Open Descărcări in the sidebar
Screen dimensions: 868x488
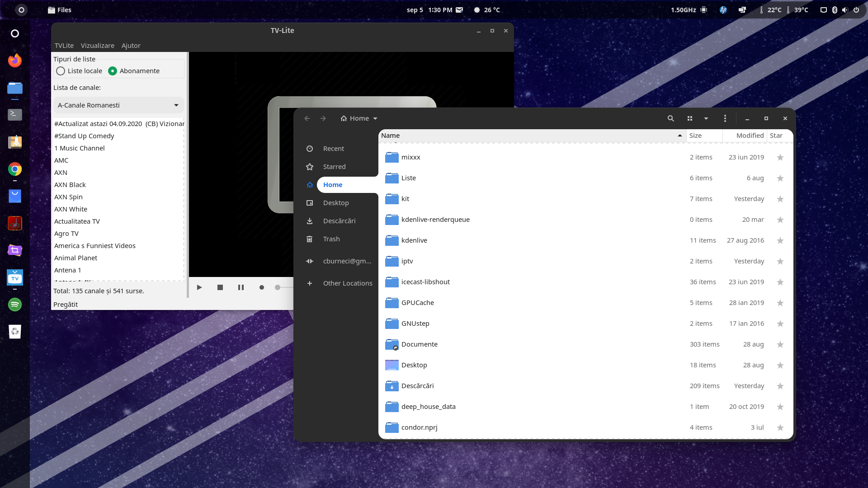click(339, 221)
